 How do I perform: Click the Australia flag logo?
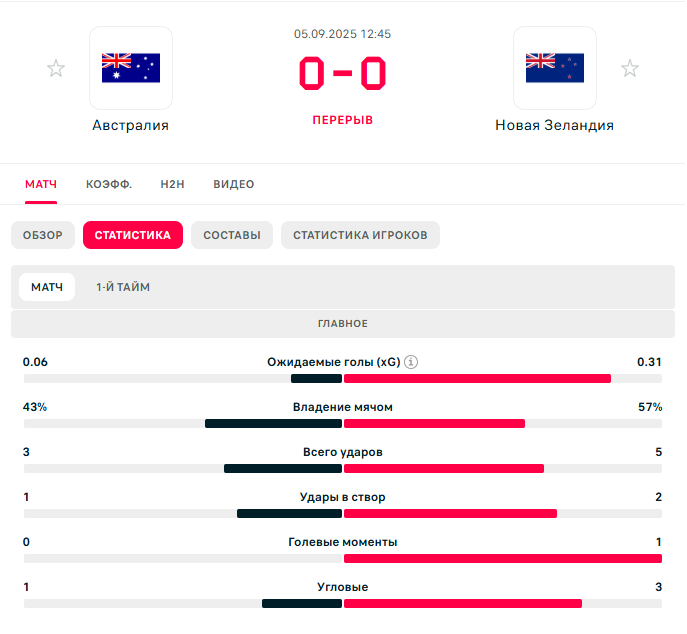coord(131,68)
